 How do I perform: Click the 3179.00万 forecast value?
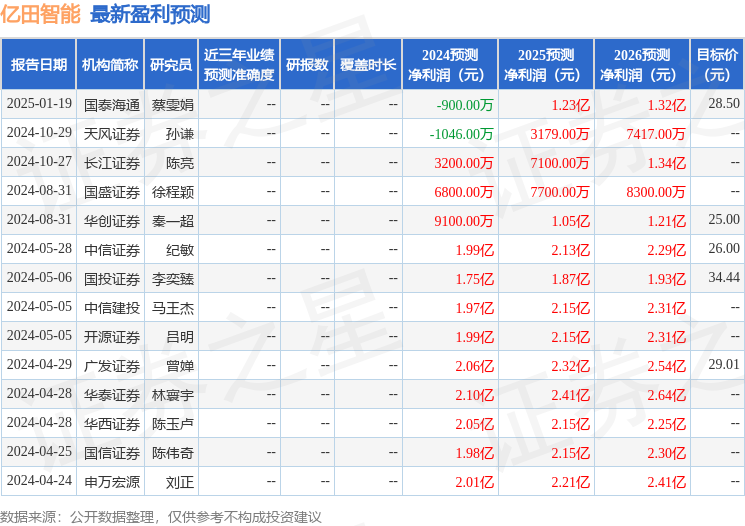(x=560, y=134)
